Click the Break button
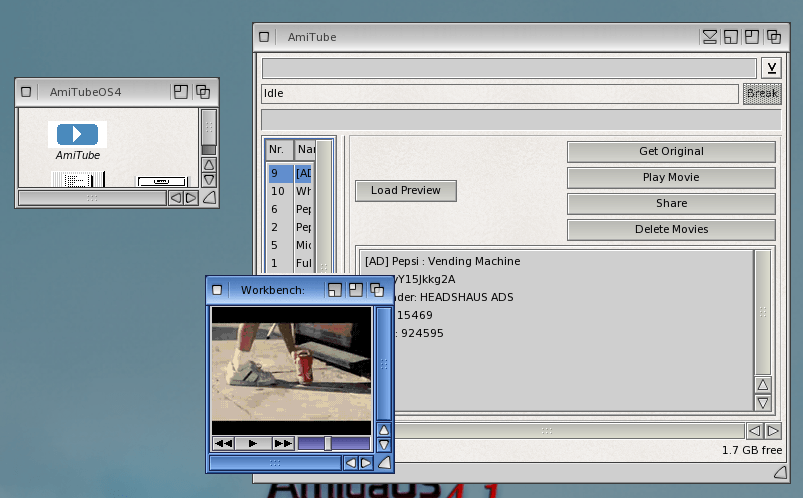 coord(762,93)
